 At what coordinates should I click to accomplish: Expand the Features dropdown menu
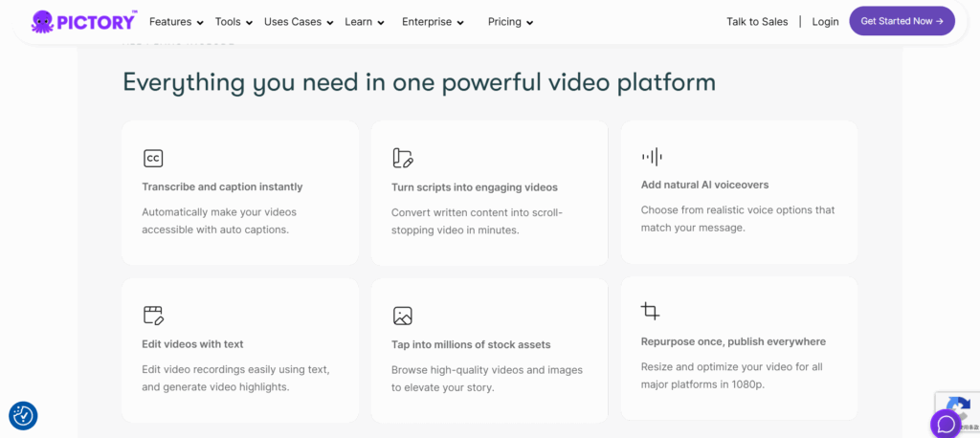176,22
